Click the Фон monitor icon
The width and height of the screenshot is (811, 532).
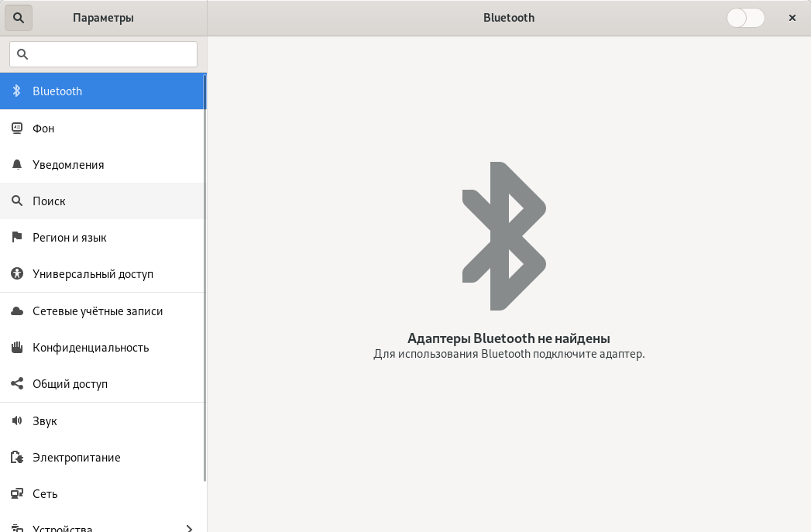click(16, 129)
